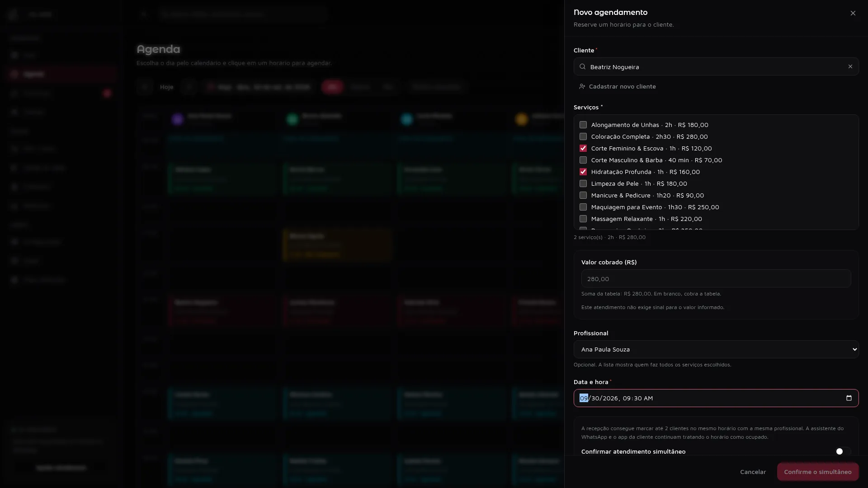Screen dimensions: 868x488
Task: Toggle Confirmar atendimento simultâneo switch
Action: coord(843,451)
